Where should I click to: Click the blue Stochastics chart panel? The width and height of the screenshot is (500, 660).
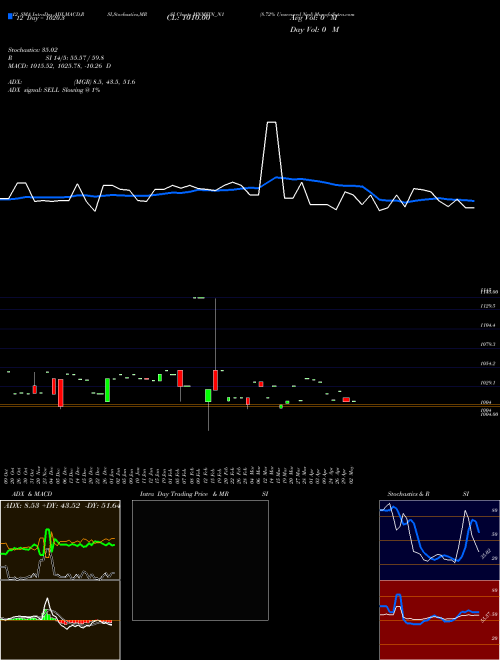[x=439, y=540]
